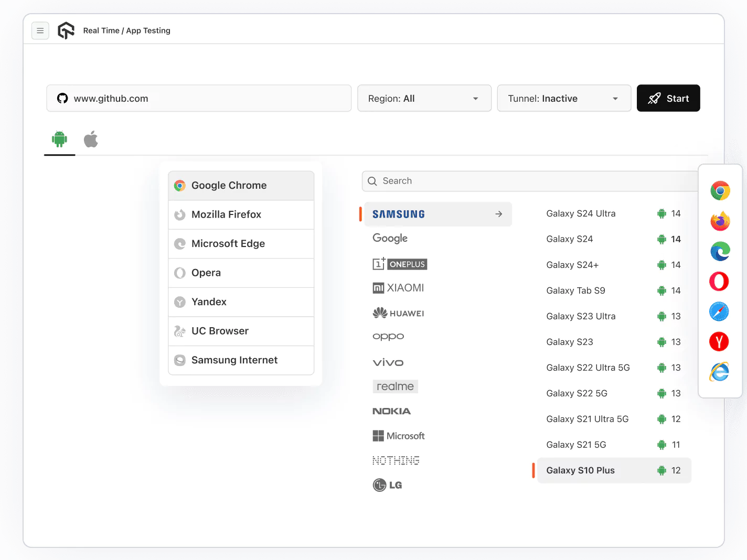Viewport: 747px width, 560px height.
Task: Click the Start button
Action: point(668,98)
